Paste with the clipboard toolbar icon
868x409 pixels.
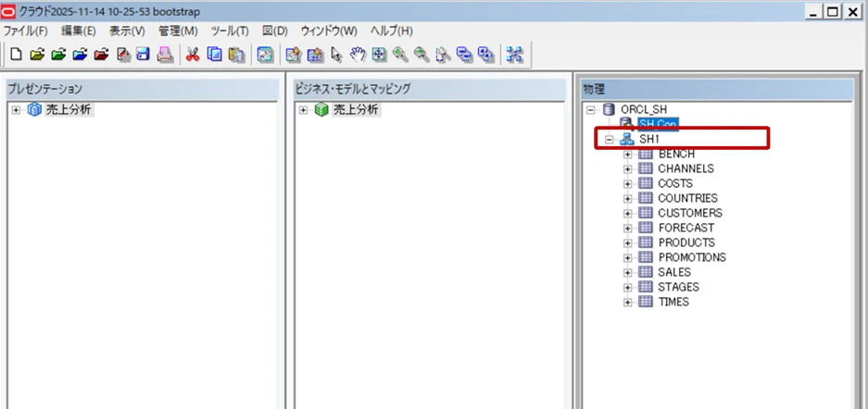(x=236, y=55)
